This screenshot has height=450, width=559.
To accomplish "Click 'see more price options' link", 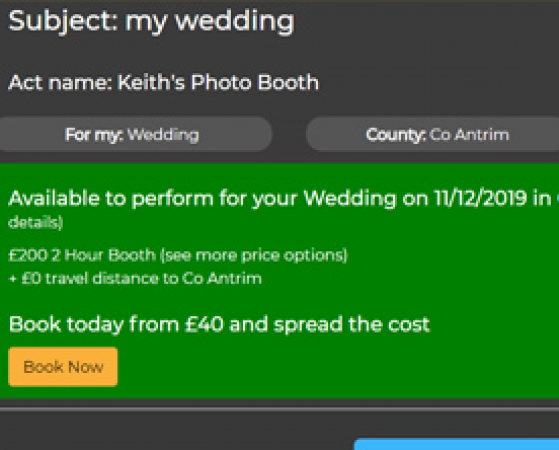I will 253,255.
